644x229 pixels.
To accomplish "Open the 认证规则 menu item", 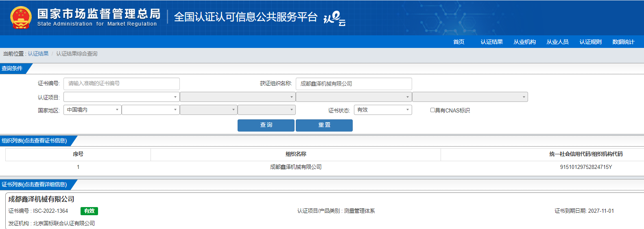I will tap(590, 42).
